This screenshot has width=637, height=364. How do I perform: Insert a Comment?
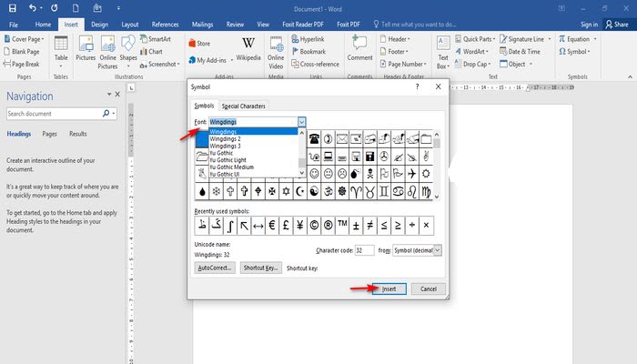click(359, 49)
